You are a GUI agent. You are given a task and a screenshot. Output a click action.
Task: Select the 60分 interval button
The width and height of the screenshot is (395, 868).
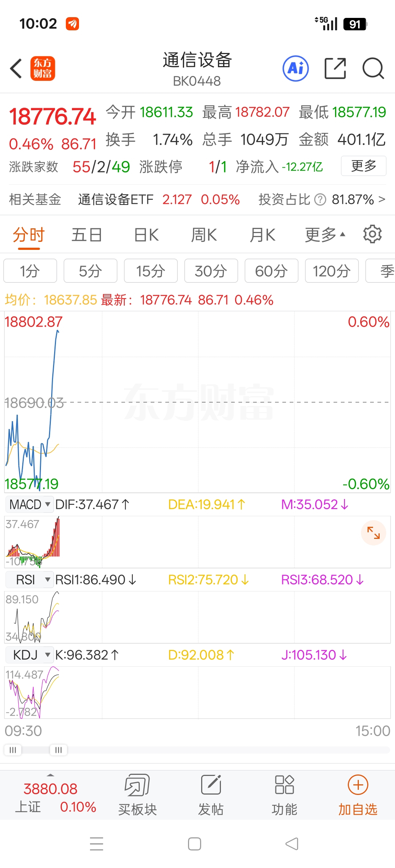click(x=271, y=271)
